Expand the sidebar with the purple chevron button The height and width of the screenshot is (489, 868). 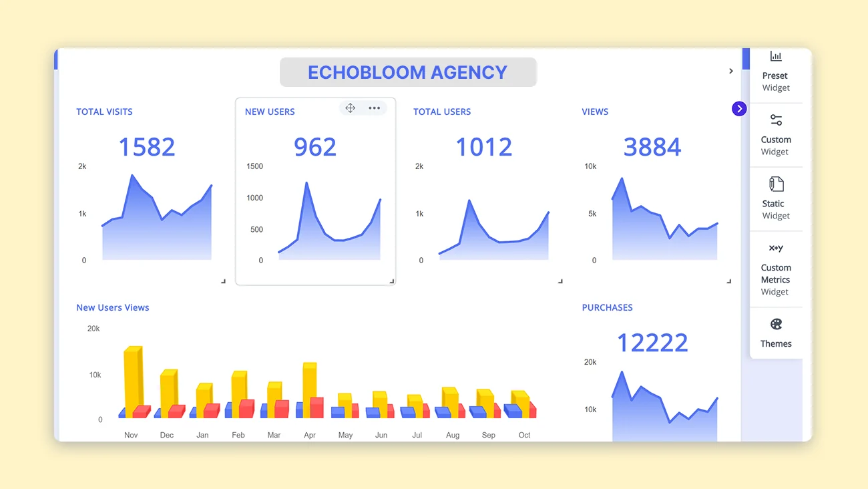tap(738, 108)
